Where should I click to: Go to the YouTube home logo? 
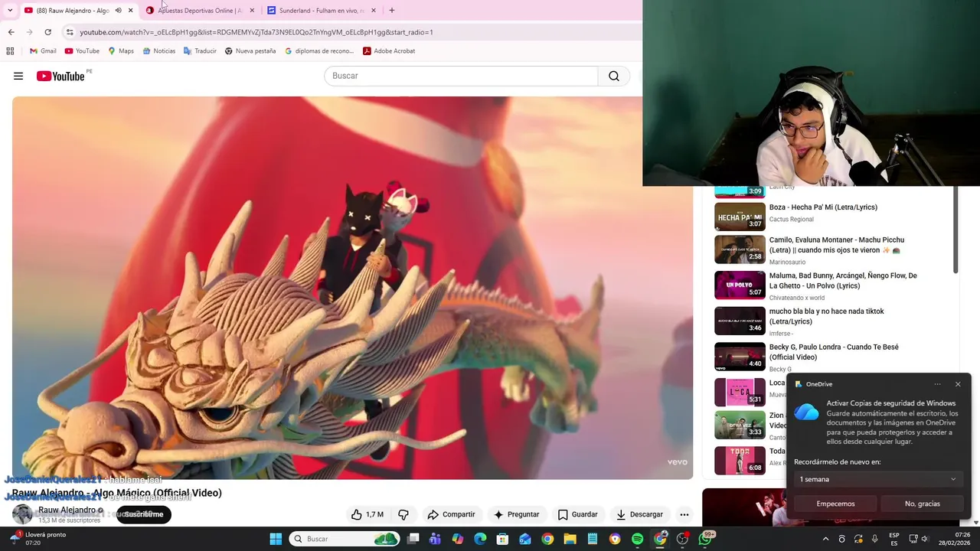(x=60, y=76)
